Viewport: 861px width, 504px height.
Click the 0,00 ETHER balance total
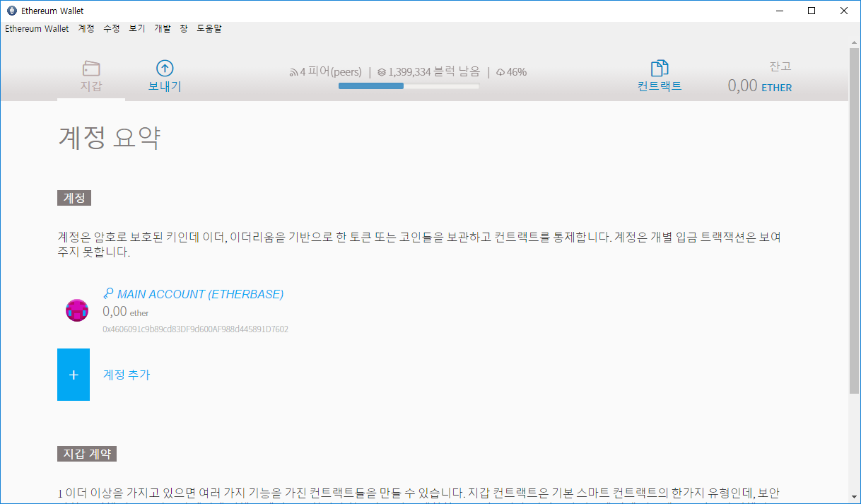(760, 86)
